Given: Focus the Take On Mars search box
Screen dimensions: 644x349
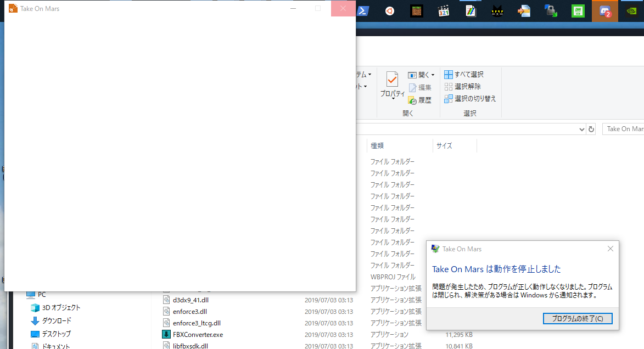Looking at the screenshot, I should tap(623, 129).
